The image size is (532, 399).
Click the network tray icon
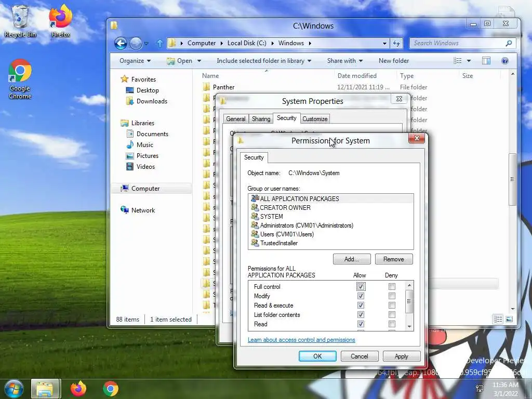pyautogui.click(x=480, y=389)
